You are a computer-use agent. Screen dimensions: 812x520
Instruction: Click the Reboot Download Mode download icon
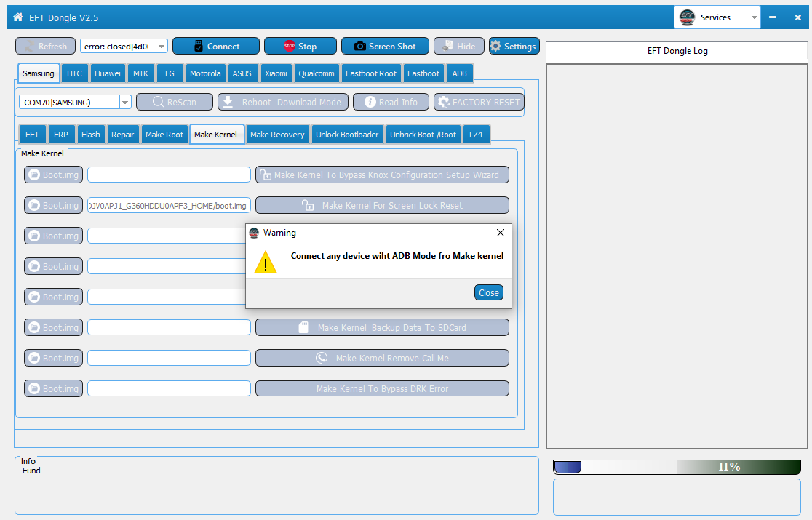click(x=228, y=102)
